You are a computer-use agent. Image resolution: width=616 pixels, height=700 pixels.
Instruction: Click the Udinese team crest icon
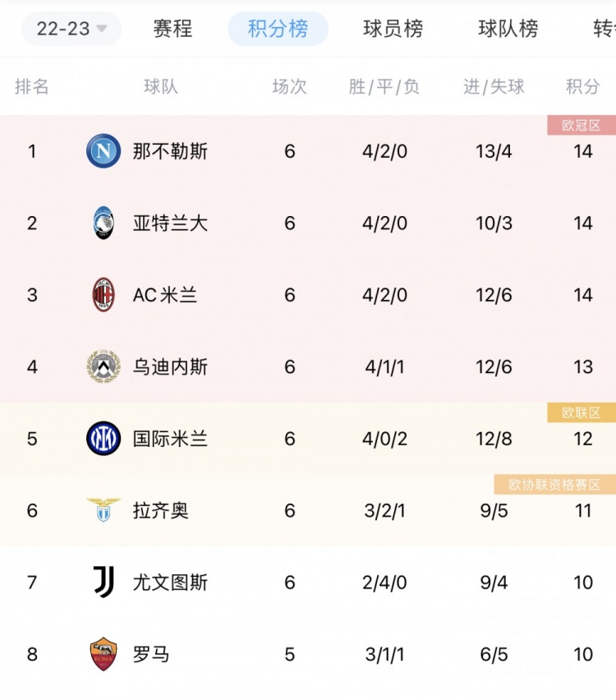coord(103,366)
